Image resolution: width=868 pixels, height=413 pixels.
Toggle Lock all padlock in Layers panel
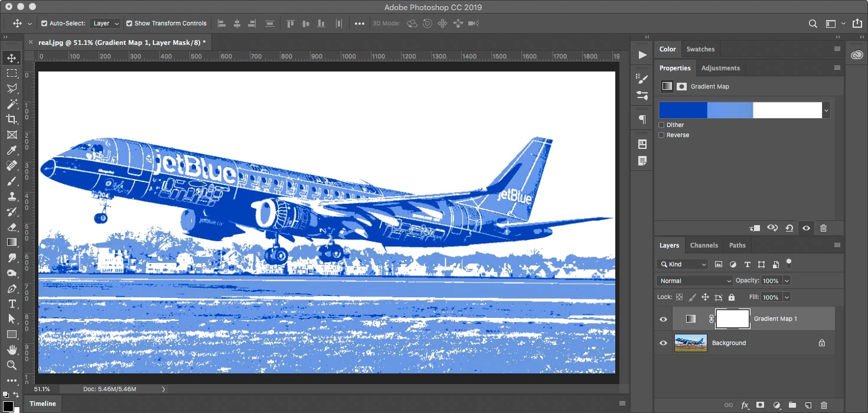(x=732, y=297)
